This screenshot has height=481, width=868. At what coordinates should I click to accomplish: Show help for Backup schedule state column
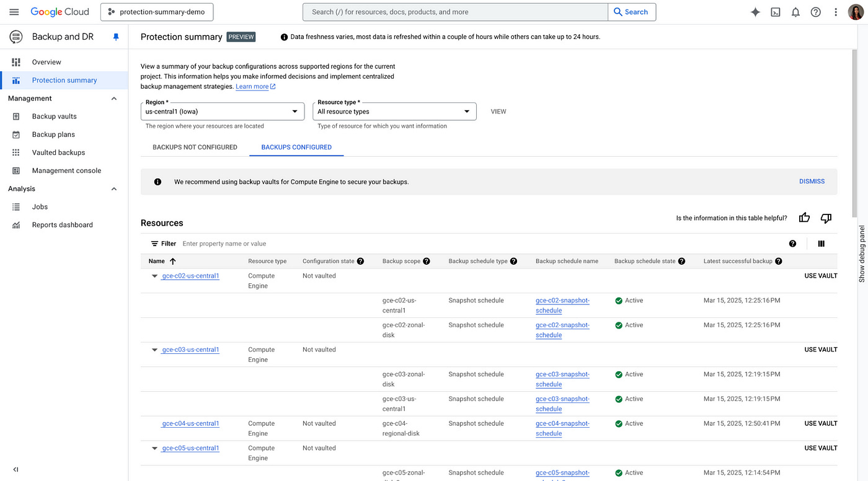pos(682,261)
